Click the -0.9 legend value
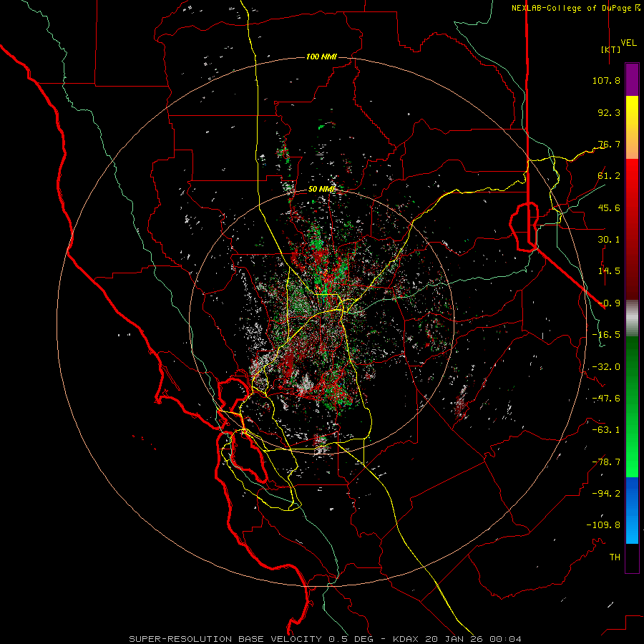This screenshot has width=644, height=644. (x=609, y=303)
